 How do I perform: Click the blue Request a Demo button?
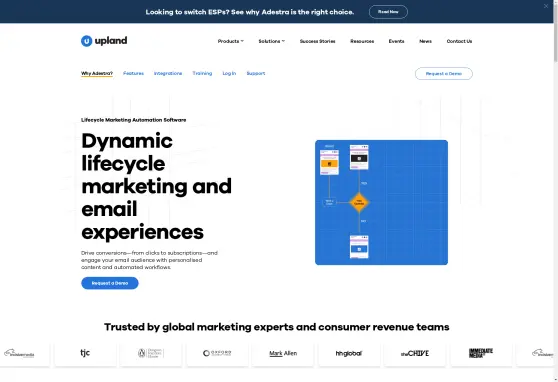point(110,283)
